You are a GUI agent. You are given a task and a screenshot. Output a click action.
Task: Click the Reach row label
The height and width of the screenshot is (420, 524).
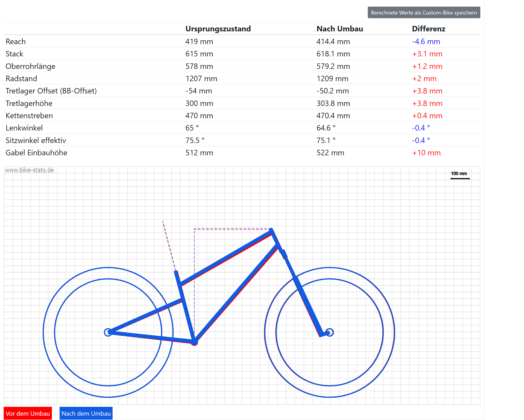pyautogui.click(x=15, y=42)
